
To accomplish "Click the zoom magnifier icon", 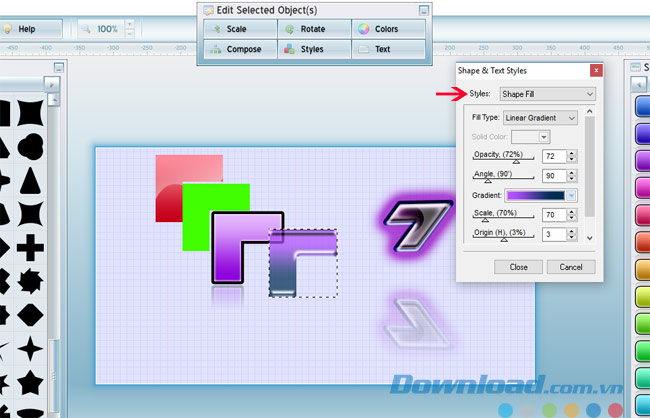I will point(86,29).
